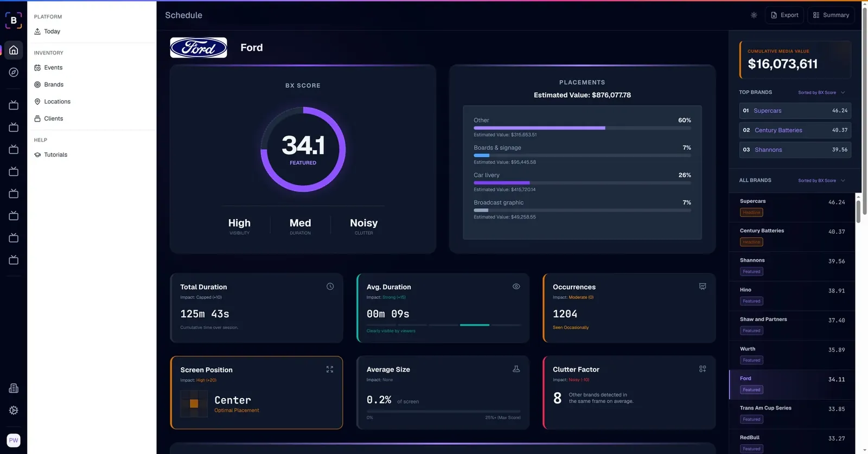Click the Other placement progress bar
868x454 pixels.
[582, 128]
